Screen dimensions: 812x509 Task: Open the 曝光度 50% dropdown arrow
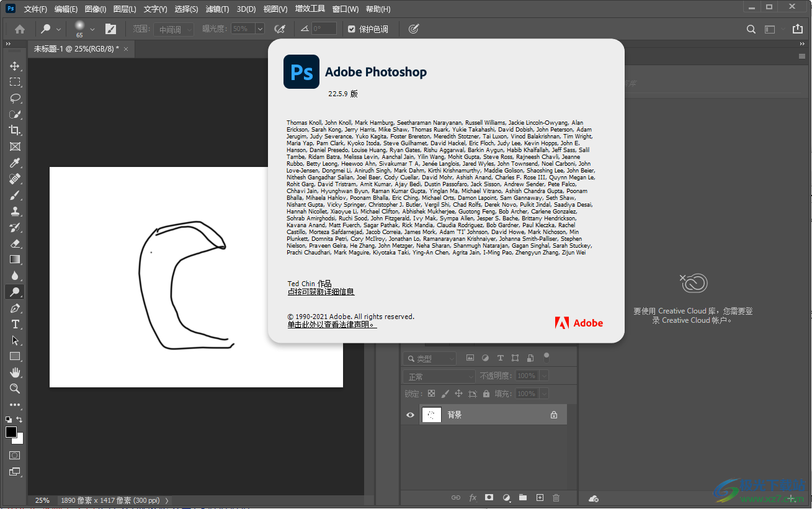260,29
